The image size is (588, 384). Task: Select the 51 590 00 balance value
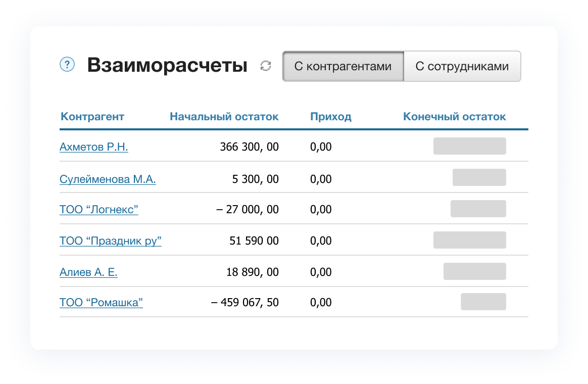tap(254, 241)
